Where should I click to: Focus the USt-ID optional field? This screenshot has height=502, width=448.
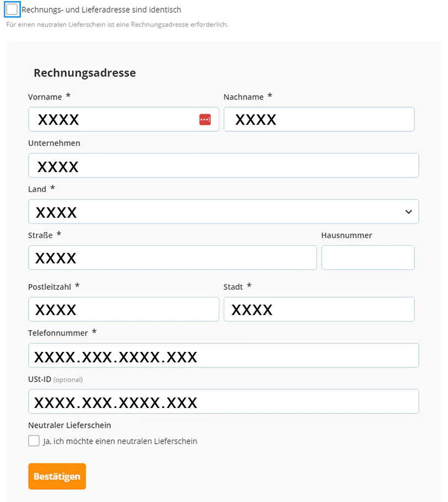(223, 402)
